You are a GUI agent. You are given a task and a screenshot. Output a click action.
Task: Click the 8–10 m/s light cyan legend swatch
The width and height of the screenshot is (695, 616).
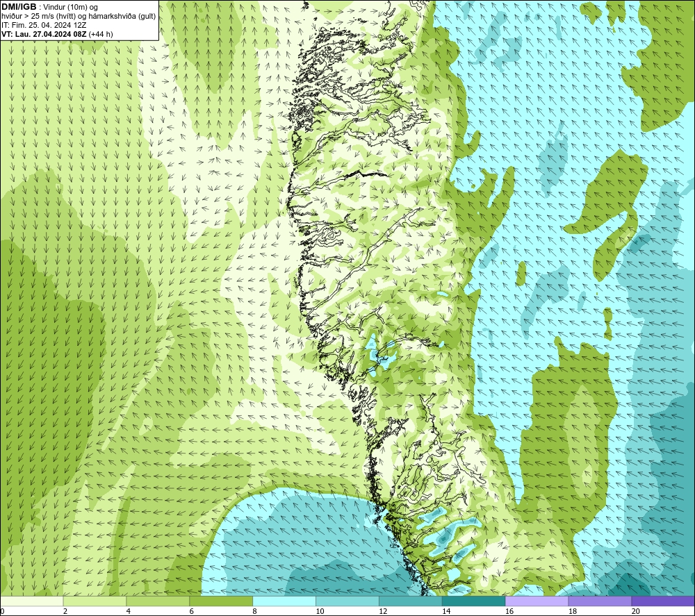tap(284, 601)
